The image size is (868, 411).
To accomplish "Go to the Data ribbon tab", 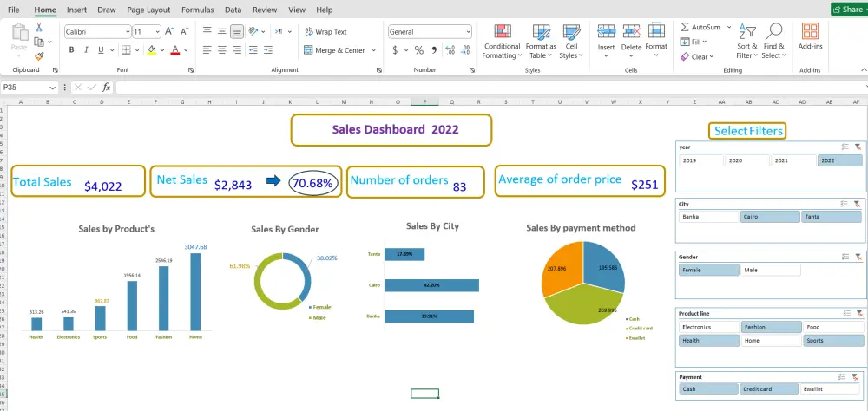I will tap(233, 10).
